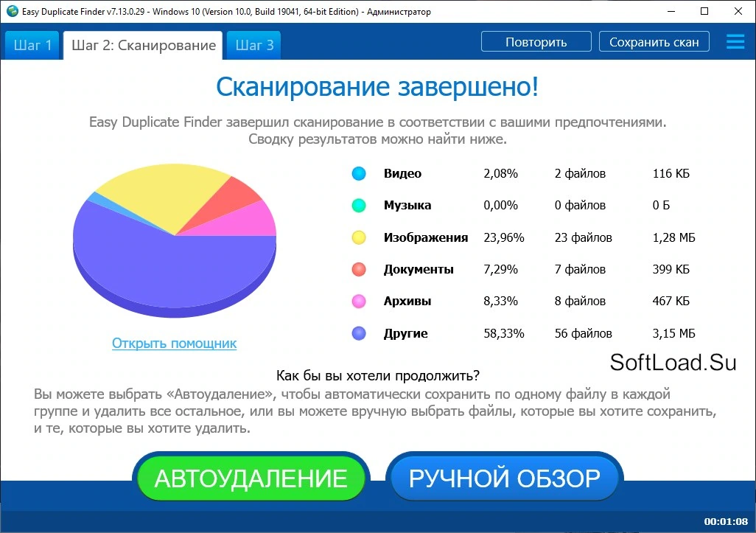The width and height of the screenshot is (756, 533).
Task: Click the Повторить button
Action: pos(536,42)
